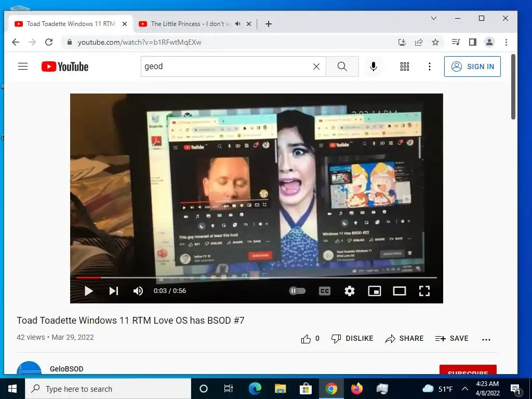Open the clock showing 4:23 AM
The width and height of the screenshot is (532, 399).
[x=487, y=389]
